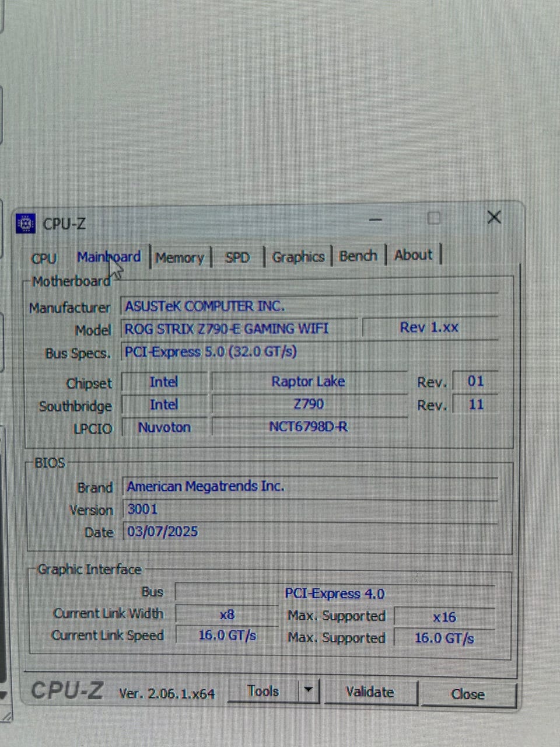Viewport: 560px width, 747px height.
Task: Minimize the CPU-Z window
Action: [x=376, y=220]
